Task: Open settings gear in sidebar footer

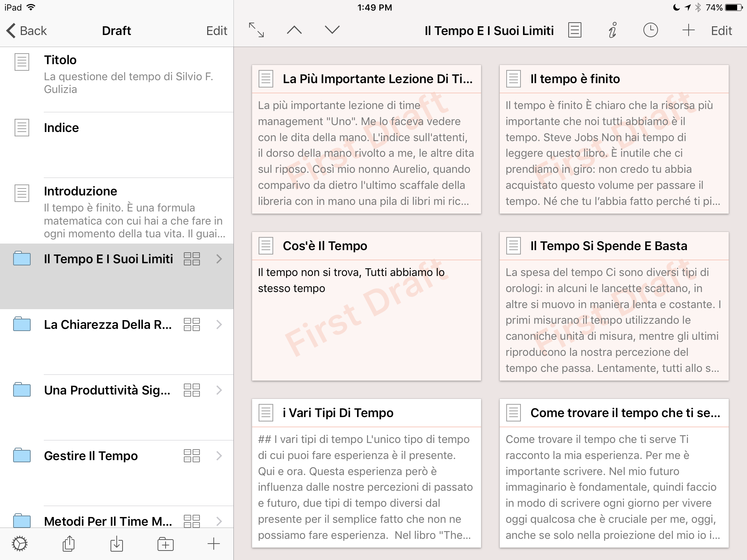Action: (x=20, y=544)
